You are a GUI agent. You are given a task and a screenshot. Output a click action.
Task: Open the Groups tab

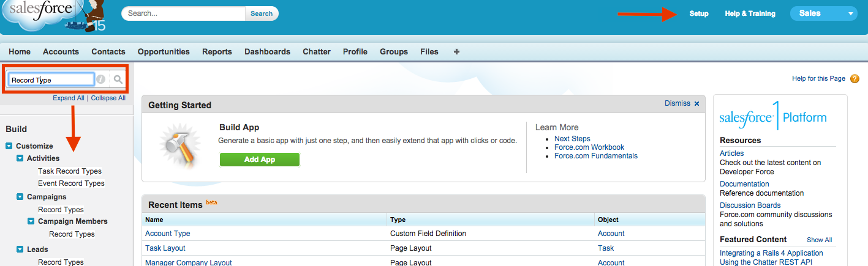pyautogui.click(x=394, y=52)
